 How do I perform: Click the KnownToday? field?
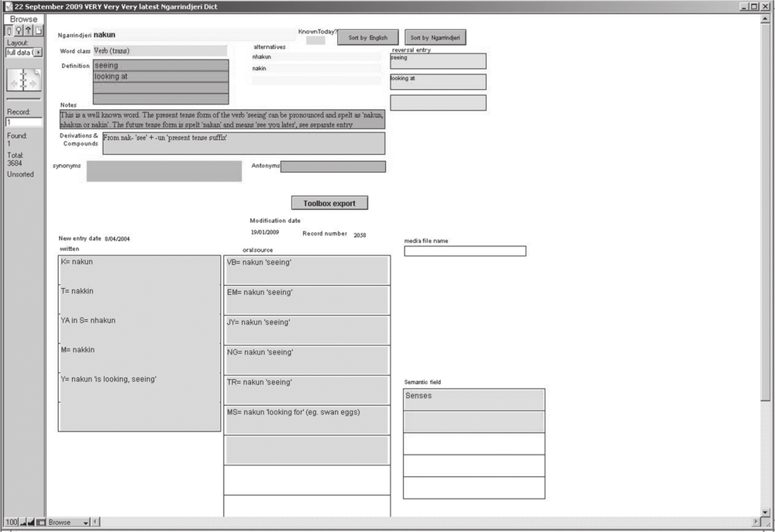[x=315, y=40]
